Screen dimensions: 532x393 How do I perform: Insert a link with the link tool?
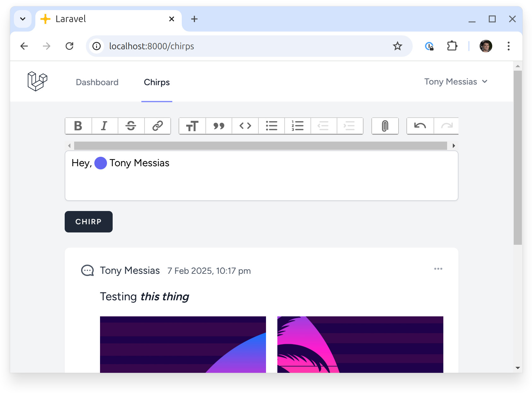point(157,126)
